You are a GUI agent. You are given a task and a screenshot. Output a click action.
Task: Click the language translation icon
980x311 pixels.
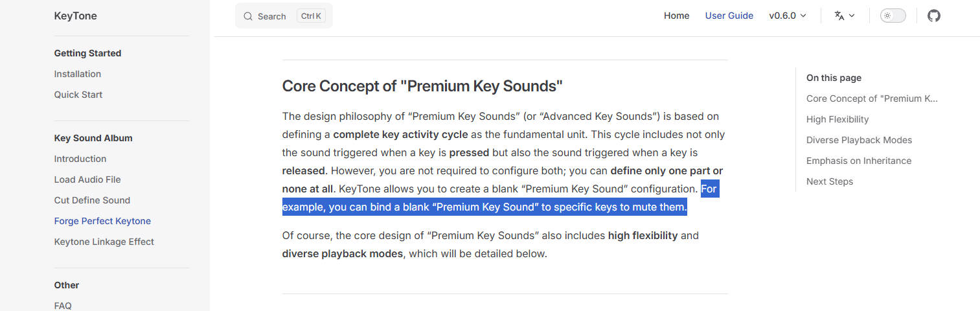(839, 16)
